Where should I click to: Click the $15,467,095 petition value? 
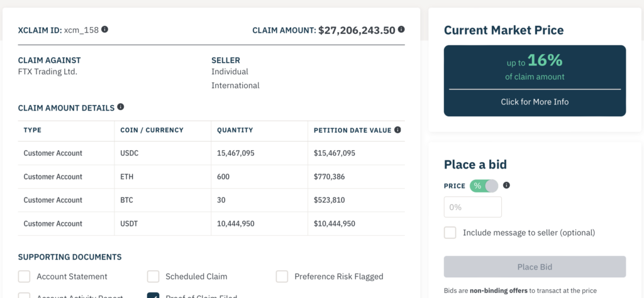(x=335, y=153)
